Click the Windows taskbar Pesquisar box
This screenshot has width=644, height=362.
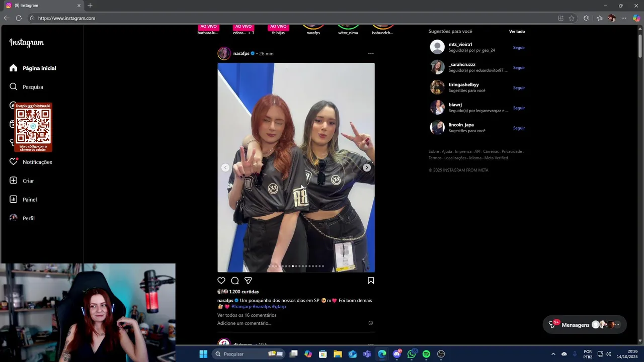tap(248, 354)
